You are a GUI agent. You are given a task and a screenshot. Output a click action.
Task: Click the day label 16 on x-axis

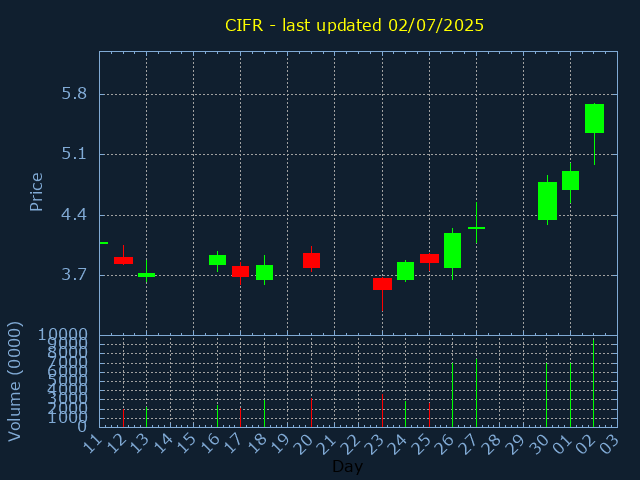[210, 444]
